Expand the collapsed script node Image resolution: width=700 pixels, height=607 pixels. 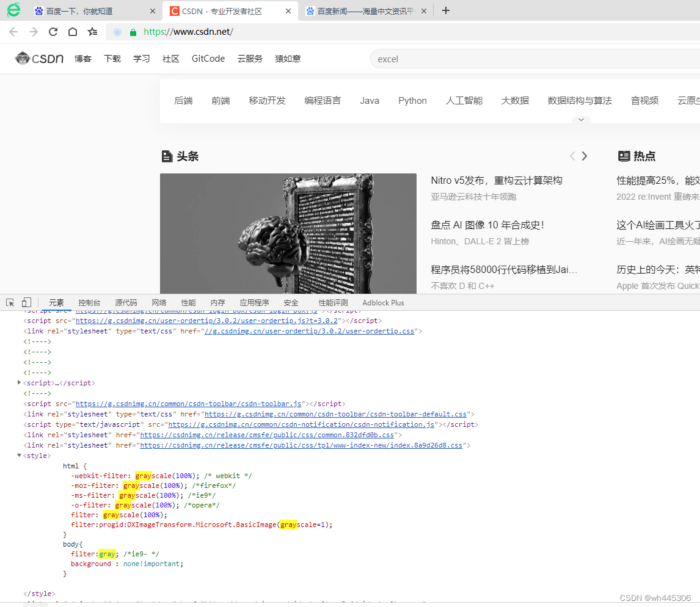(19, 382)
